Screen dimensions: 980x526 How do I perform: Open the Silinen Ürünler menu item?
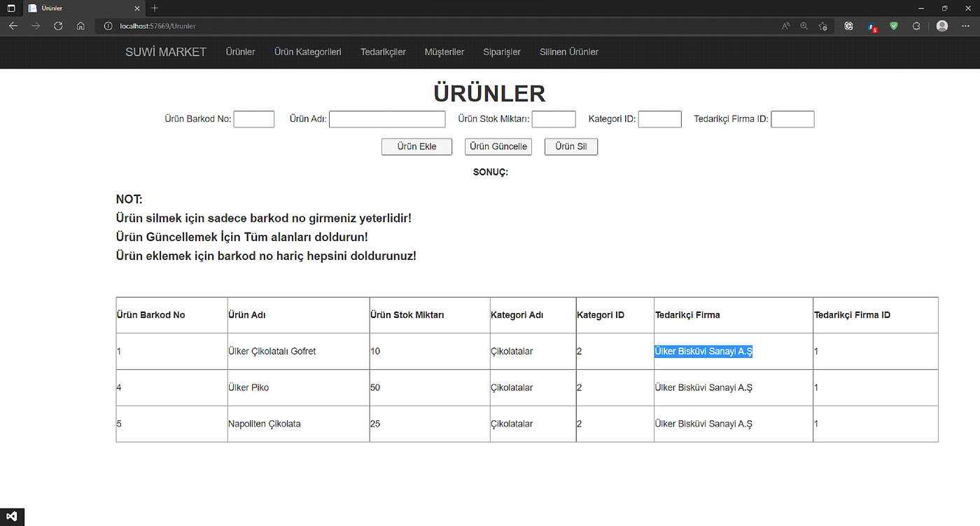click(x=569, y=52)
